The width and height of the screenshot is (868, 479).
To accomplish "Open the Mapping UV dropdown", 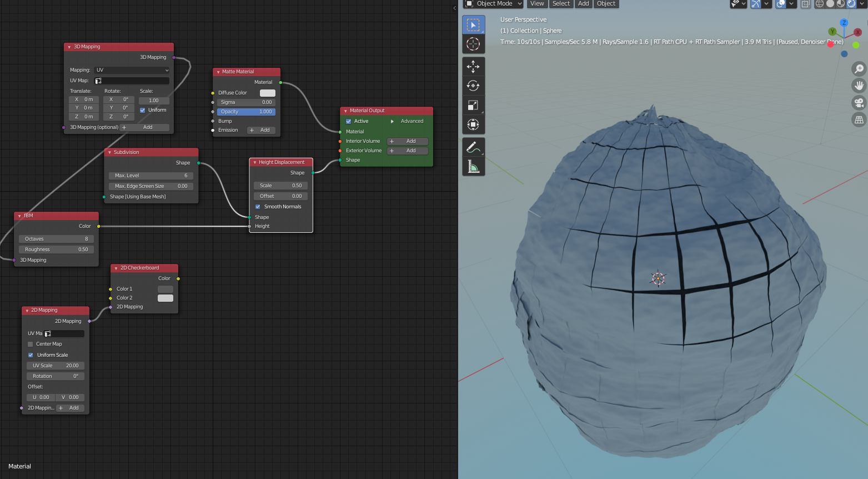I will pos(132,70).
